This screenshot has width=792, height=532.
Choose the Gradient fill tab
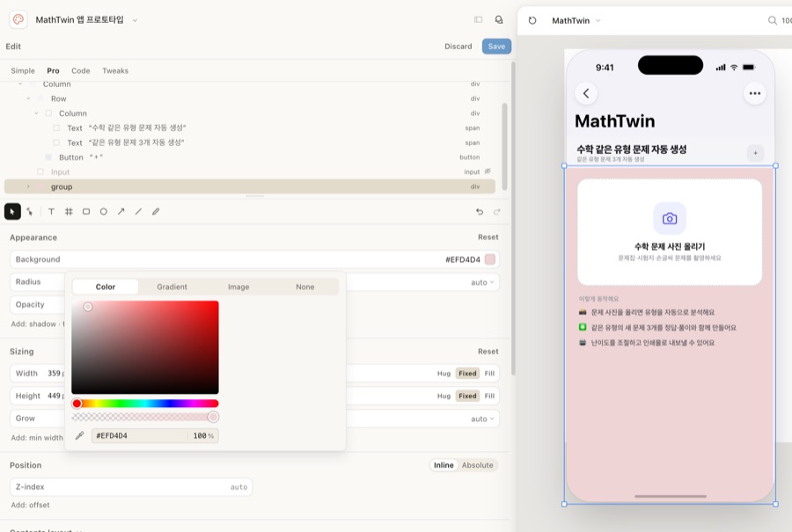pos(172,287)
